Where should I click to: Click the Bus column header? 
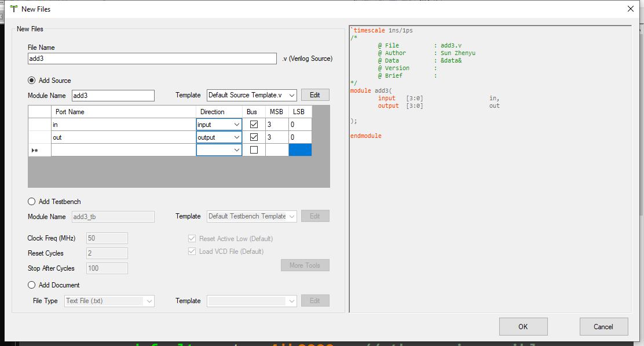pyautogui.click(x=254, y=112)
